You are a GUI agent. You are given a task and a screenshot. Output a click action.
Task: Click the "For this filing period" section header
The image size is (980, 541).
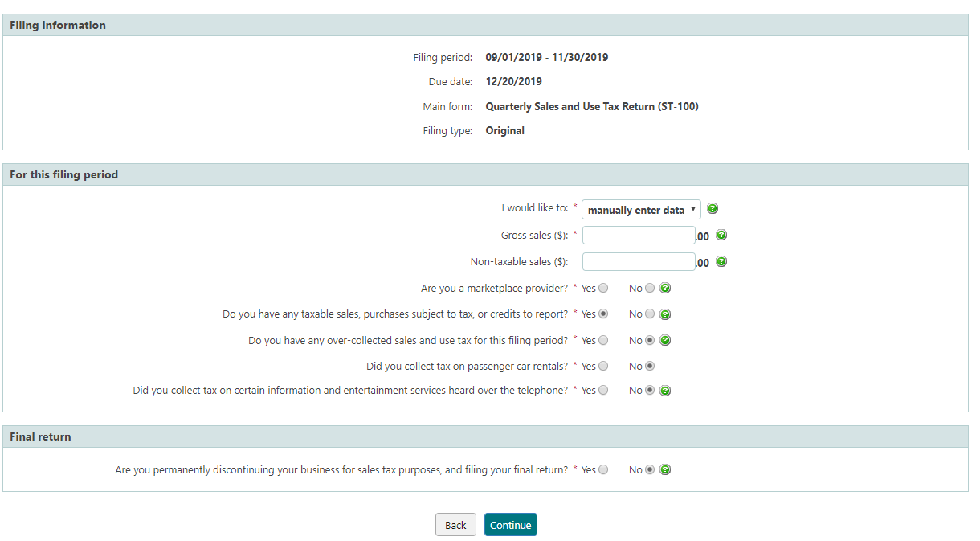pyautogui.click(x=485, y=174)
